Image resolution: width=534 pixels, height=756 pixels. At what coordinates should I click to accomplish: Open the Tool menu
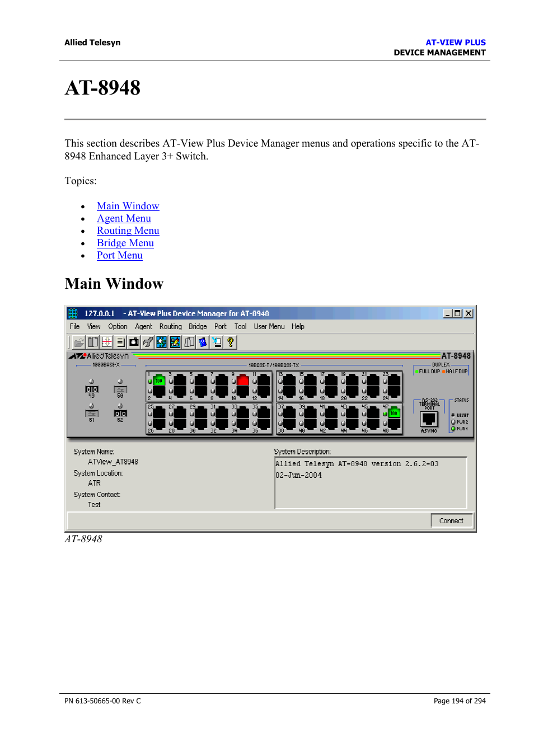240,326
